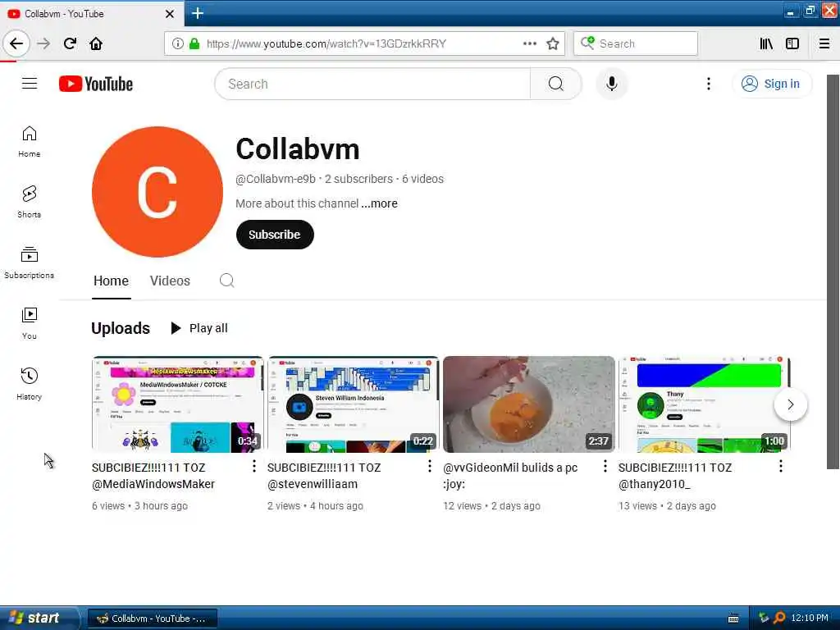Open title SUBCIBIEZ!!!!111 TOZ @thany2010_
The image size is (840, 630).
tap(675, 476)
